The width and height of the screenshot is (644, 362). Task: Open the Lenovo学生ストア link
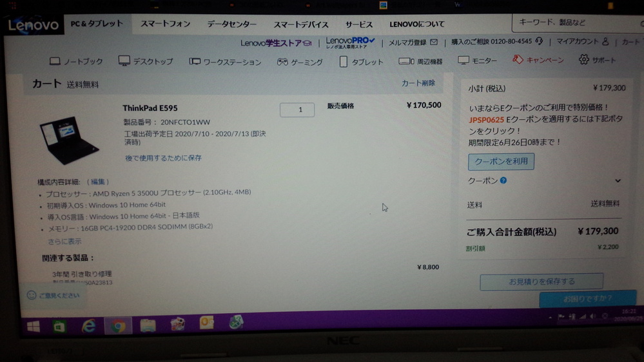[x=276, y=43]
